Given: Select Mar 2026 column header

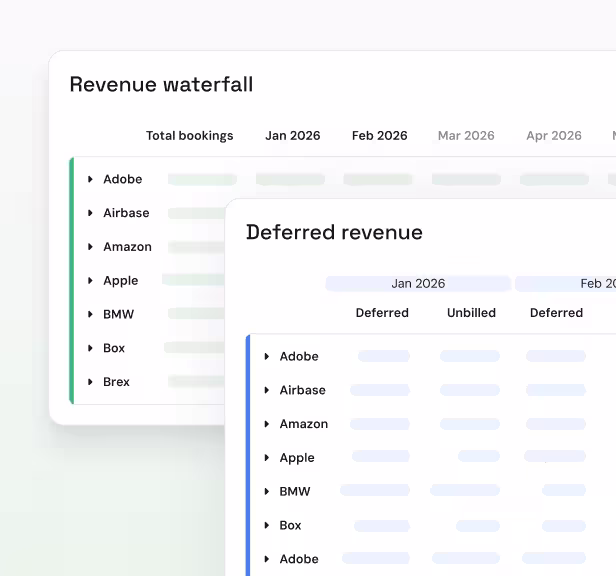Looking at the screenshot, I should tap(466, 136).
